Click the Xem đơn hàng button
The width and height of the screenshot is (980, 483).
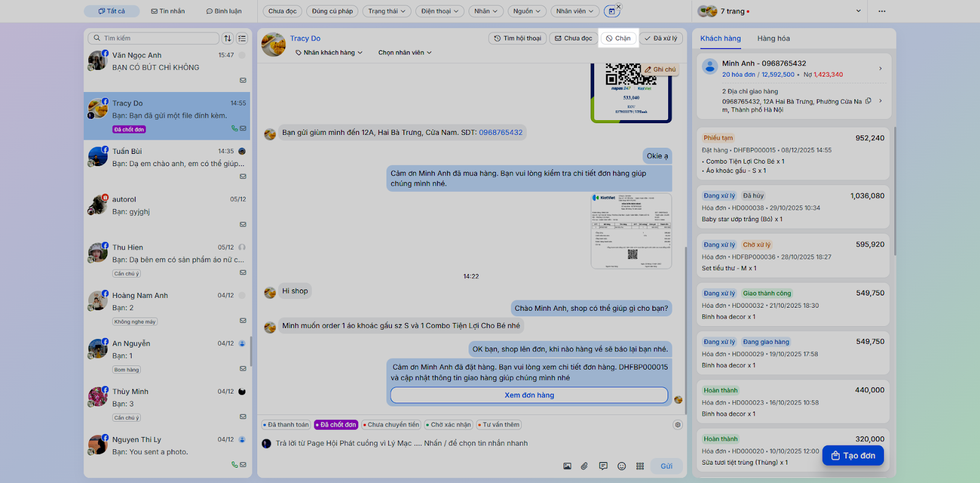coord(529,395)
